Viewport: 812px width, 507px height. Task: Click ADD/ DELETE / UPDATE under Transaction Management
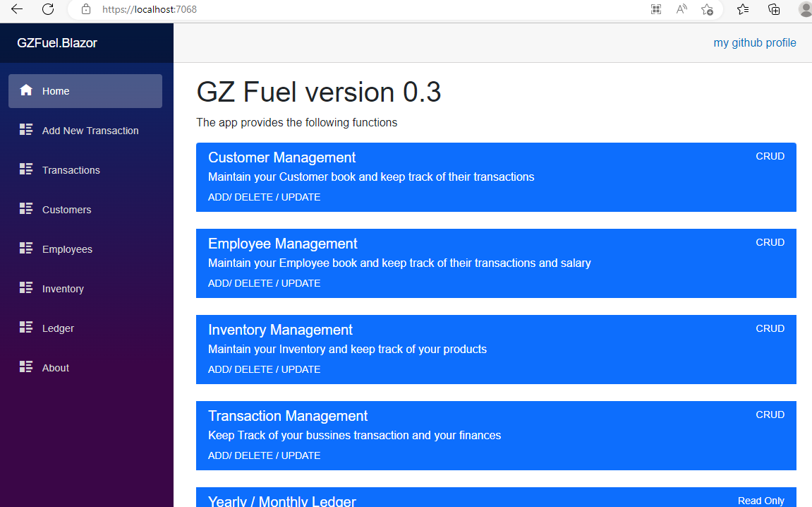pos(264,455)
